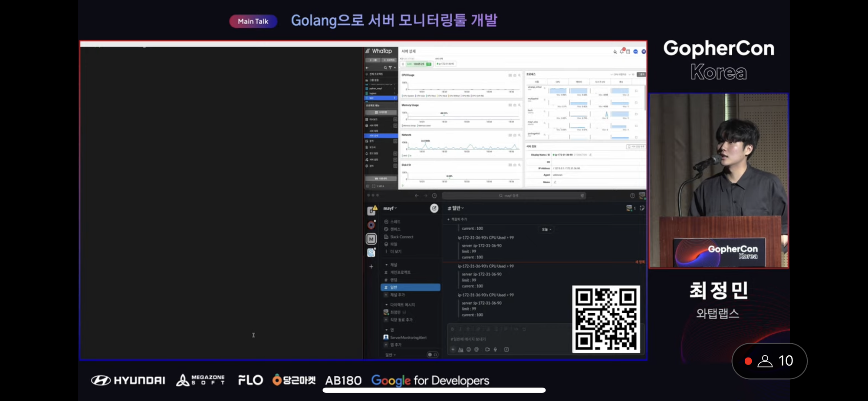Screen dimensions: 868x401
Task: Add a Slack workspace plus icon
Action: (371, 266)
